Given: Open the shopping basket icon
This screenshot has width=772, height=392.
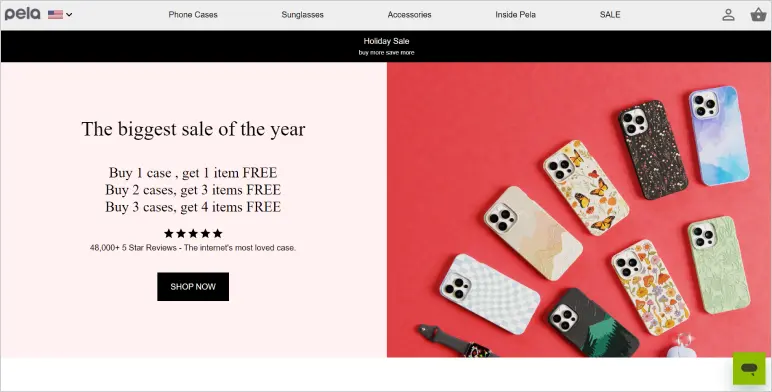Looking at the screenshot, I should click(x=758, y=15).
